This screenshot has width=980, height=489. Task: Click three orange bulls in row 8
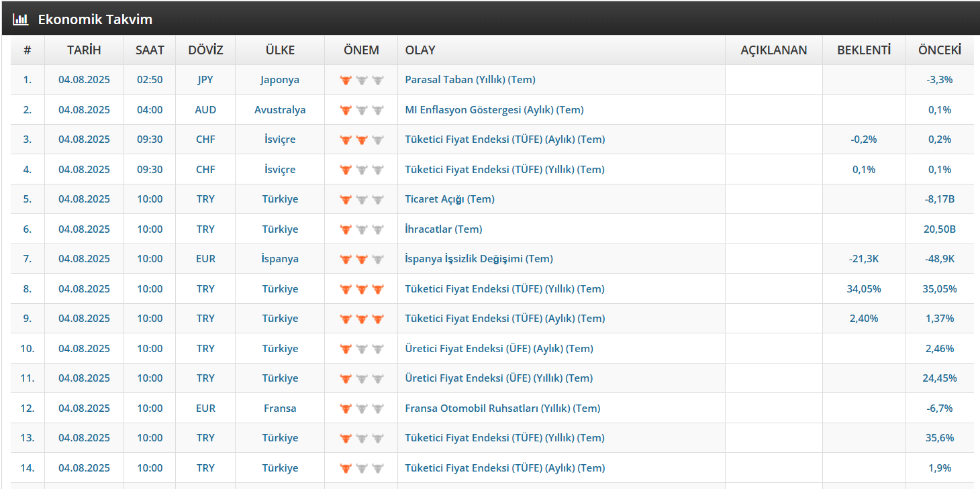point(361,289)
